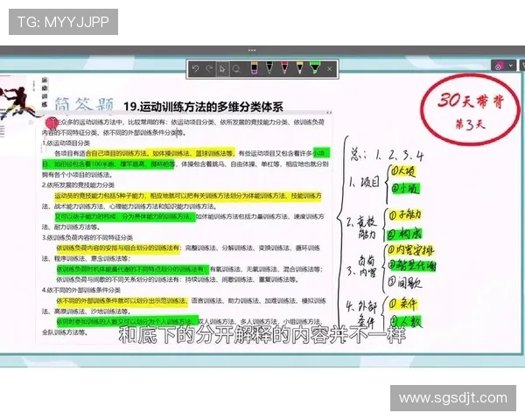The image size is (525, 420).
Task: Click the 简答题 title text
Action: 84,104
